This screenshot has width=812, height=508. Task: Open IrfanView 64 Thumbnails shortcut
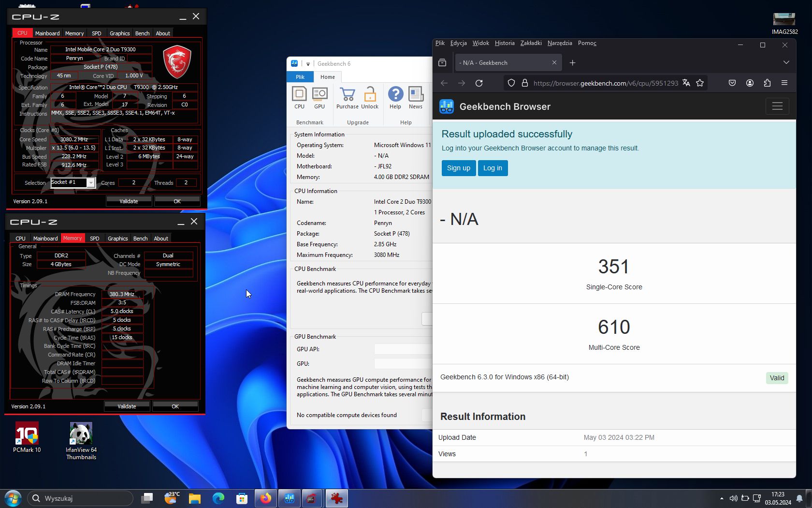(x=81, y=441)
